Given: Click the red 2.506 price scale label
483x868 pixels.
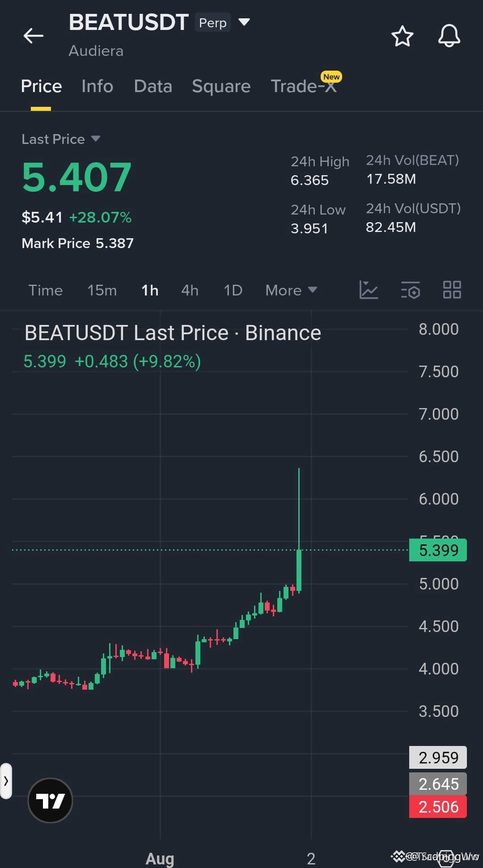Looking at the screenshot, I should pos(438,807).
